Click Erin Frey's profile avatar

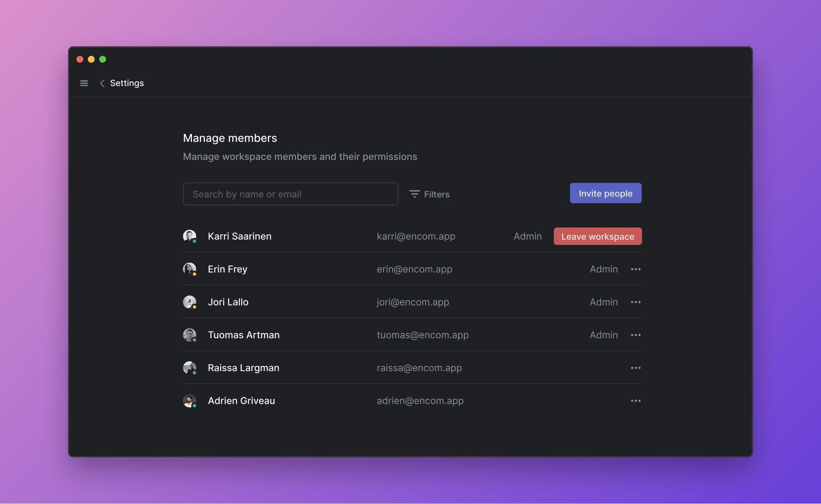point(189,269)
